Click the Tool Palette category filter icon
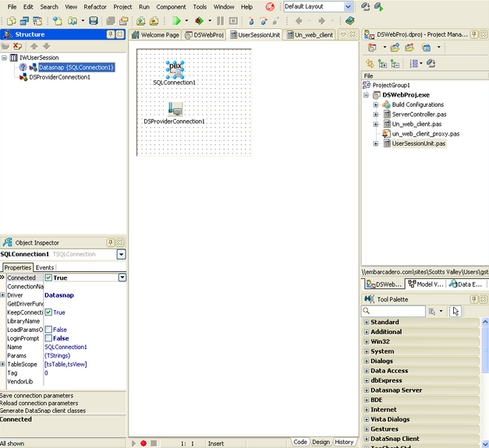This screenshot has width=489, height=448. 432,311
